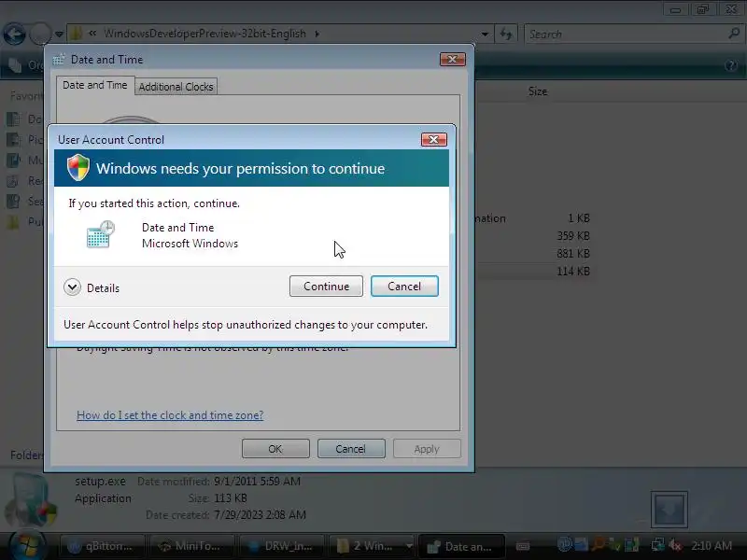Close the User Account Control dialog
Screen dimensions: 747x560
(x=433, y=139)
